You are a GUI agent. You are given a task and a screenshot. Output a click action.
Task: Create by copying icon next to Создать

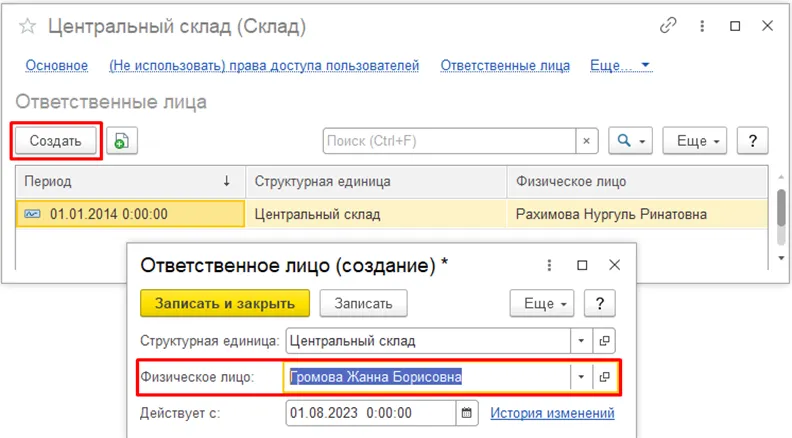[x=122, y=140]
